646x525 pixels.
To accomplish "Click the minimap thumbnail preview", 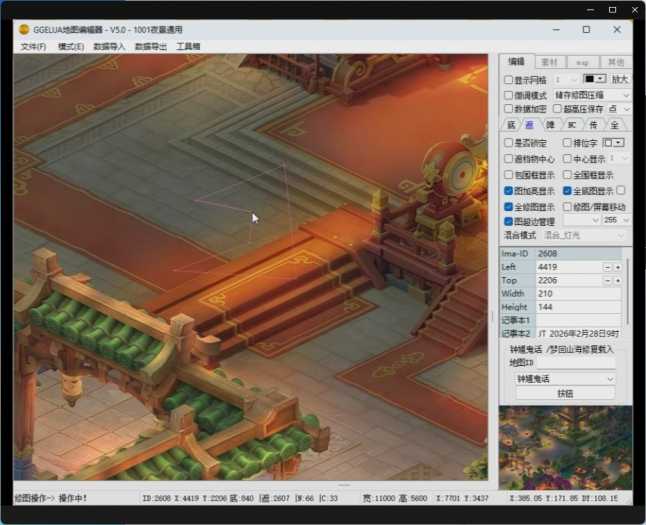I will [x=565, y=448].
